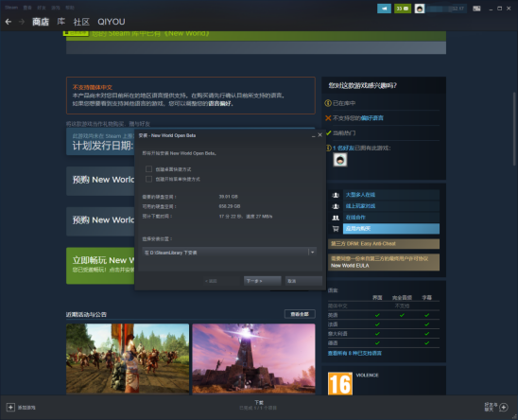Switch to the 库 library tab
Viewport: 518px width, 420px height.
(61, 22)
